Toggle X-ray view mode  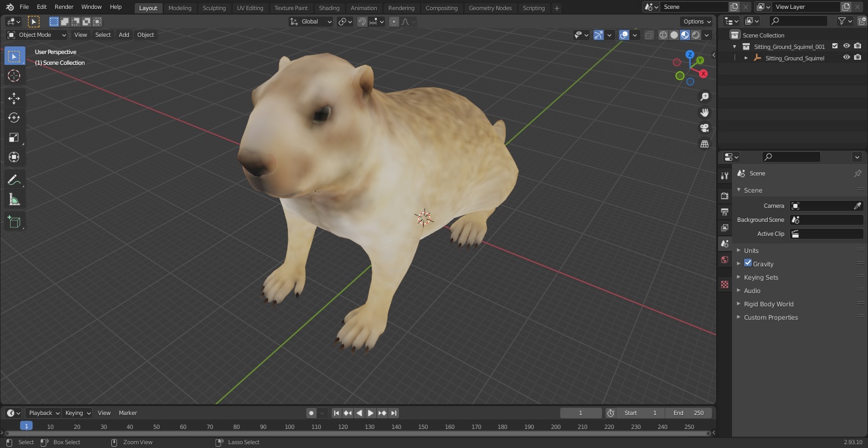coord(649,35)
